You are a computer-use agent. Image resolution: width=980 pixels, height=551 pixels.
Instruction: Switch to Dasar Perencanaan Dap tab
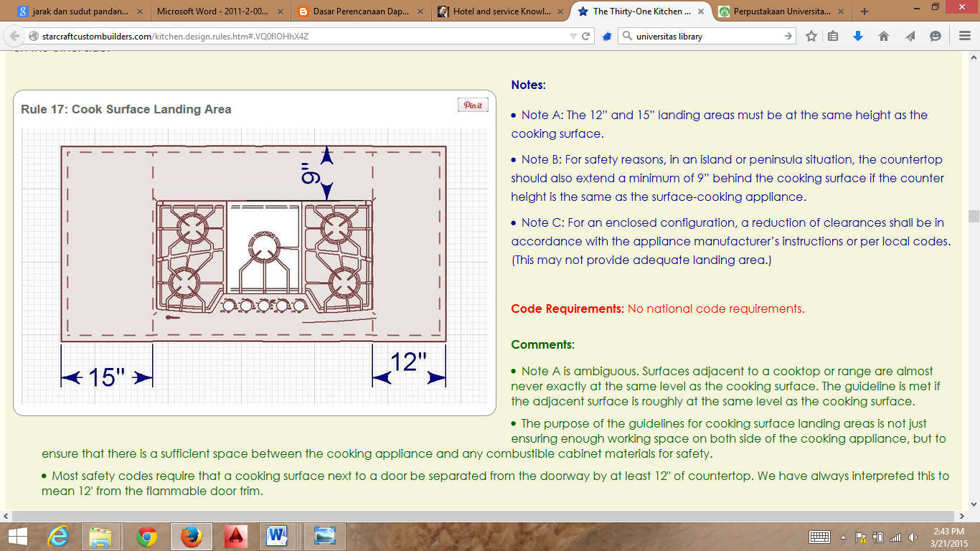point(359,11)
